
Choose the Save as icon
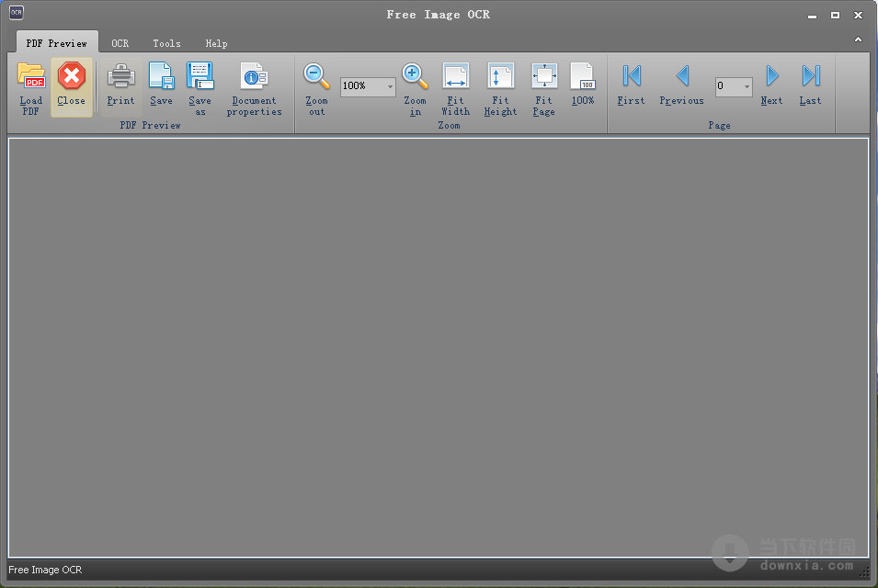[200, 76]
